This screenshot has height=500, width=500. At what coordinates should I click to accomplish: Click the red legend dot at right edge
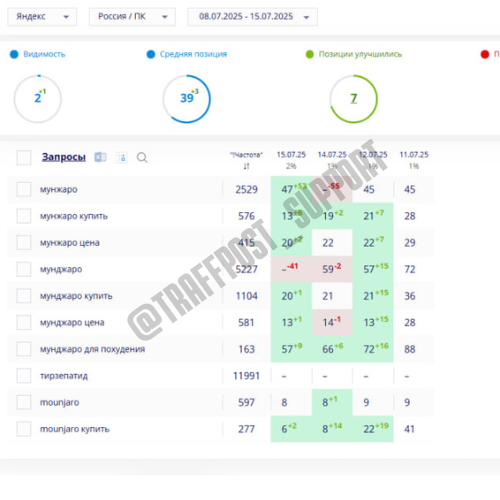point(485,54)
